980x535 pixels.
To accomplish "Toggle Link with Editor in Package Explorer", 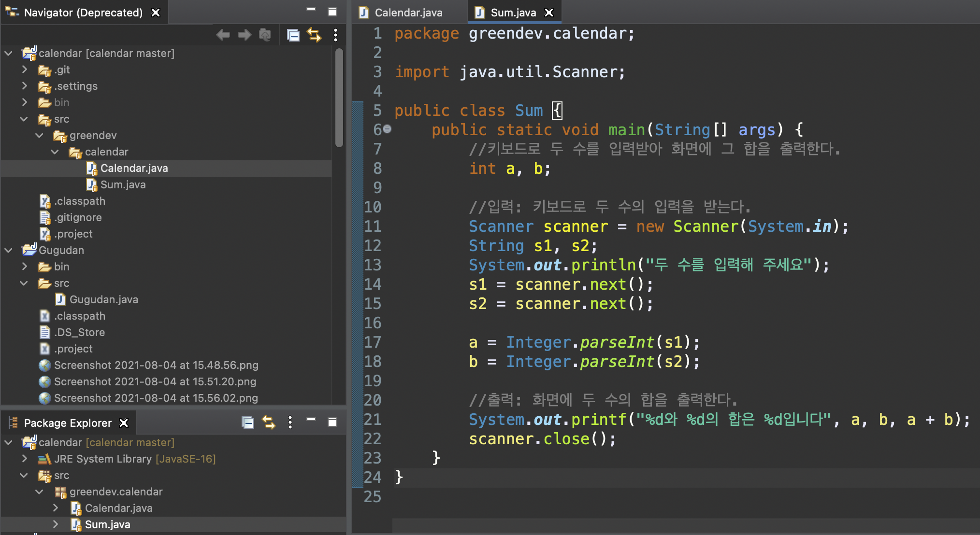I will click(269, 422).
